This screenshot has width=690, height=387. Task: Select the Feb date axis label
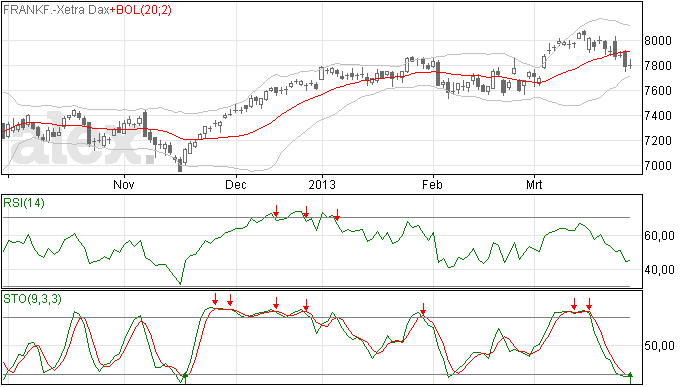(x=432, y=184)
